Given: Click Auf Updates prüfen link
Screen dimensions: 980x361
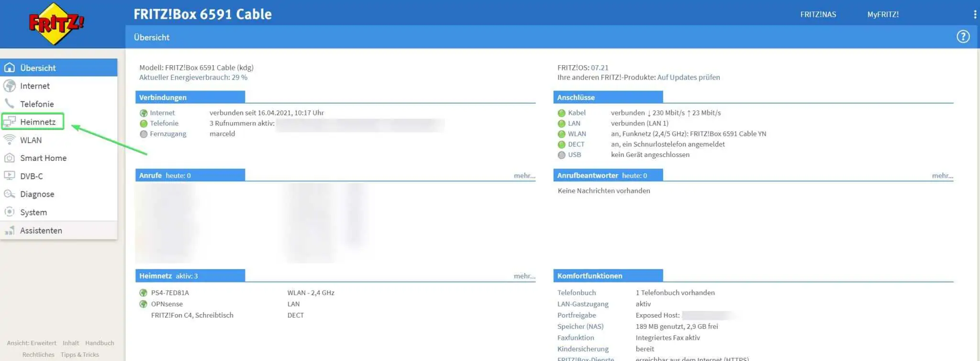Looking at the screenshot, I should point(689,77).
